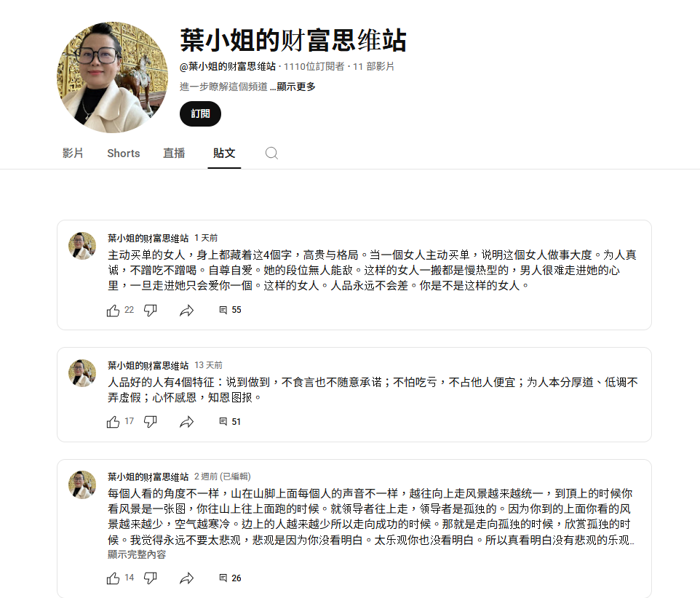
Task: Switch to the 影片 tab
Action: 73,153
